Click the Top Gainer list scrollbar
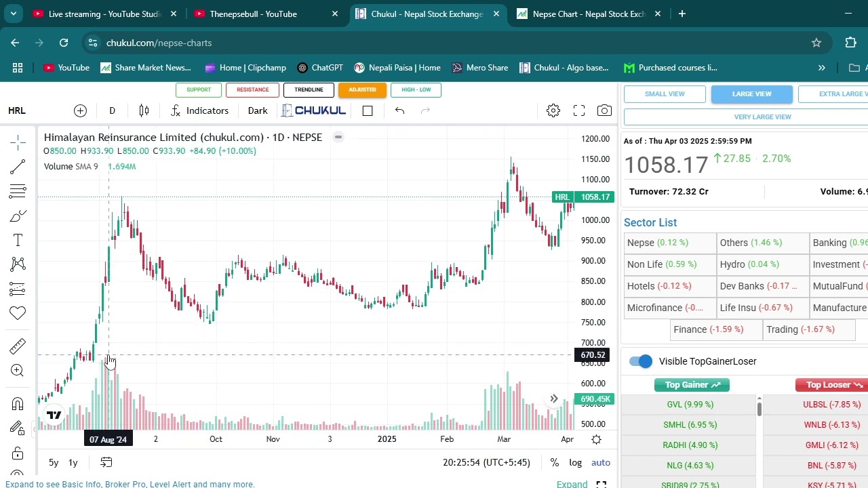Viewport: 868px width, 488px height. (759, 409)
